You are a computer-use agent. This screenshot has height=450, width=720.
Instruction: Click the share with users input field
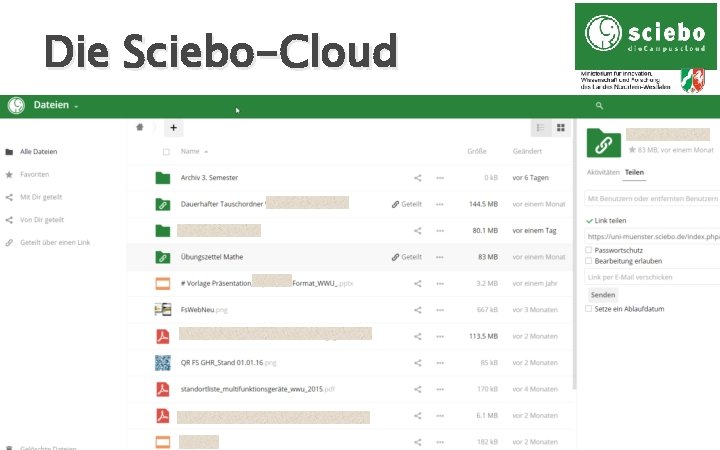point(652,198)
